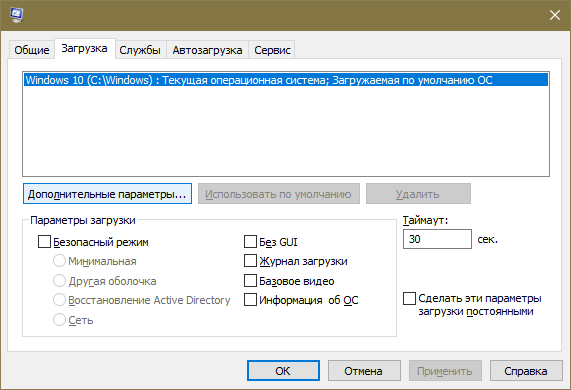Viewport: 571px width, 390px height.
Task: Click the Отмена button
Action: point(364,371)
